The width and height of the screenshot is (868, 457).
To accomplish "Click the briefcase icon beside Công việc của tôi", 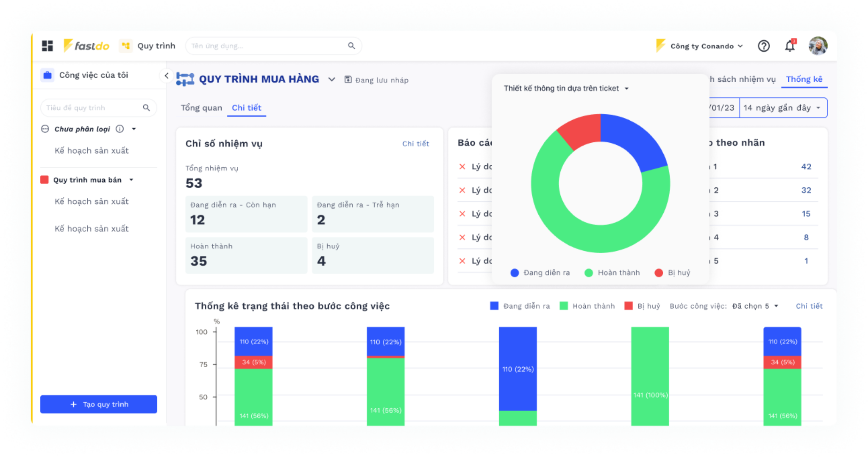I will 47,75.
